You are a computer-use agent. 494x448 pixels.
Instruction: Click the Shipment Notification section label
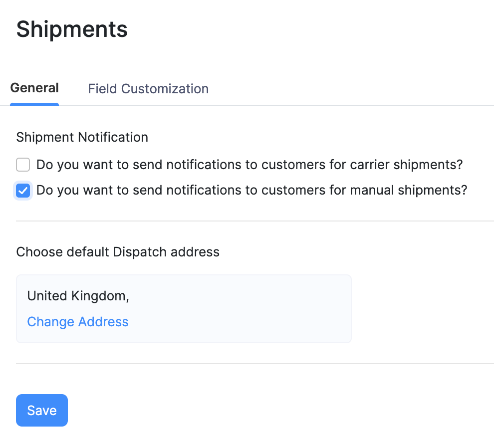point(82,137)
